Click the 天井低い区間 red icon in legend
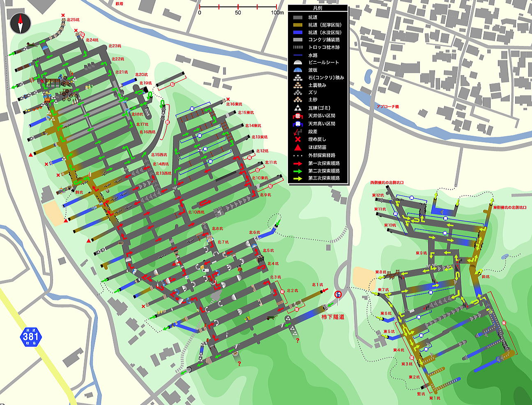 click(x=298, y=116)
